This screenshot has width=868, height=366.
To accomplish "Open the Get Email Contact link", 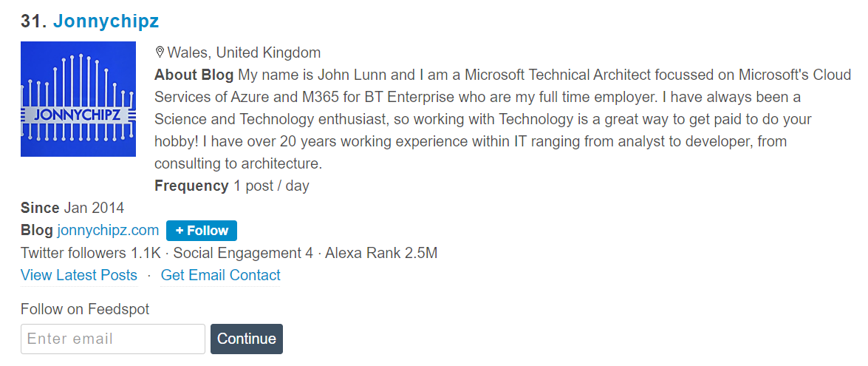I will 221,275.
